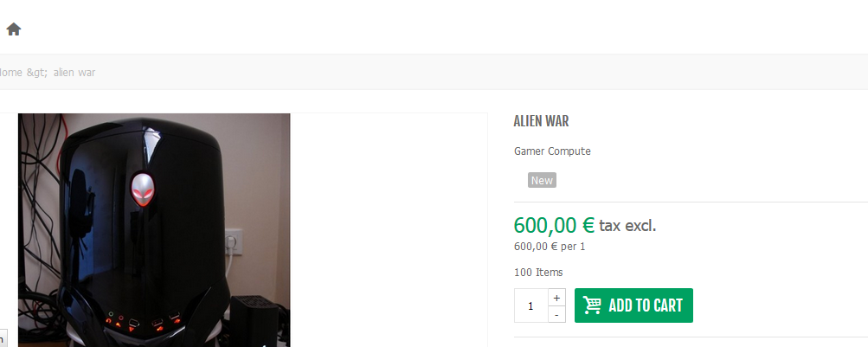Click the green 600,00 € price
Image resolution: width=868 pixels, height=347 pixels.
(x=554, y=225)
